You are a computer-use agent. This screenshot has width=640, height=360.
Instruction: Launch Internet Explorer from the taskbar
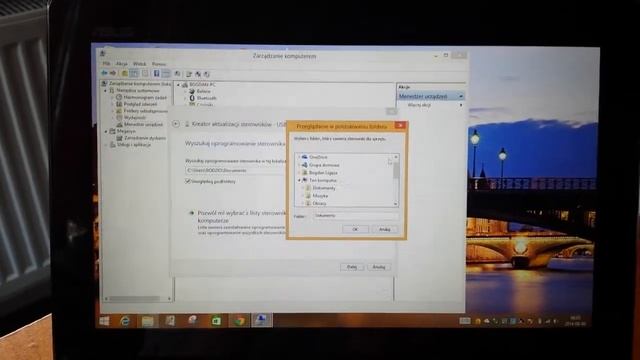tap(125, 321)
